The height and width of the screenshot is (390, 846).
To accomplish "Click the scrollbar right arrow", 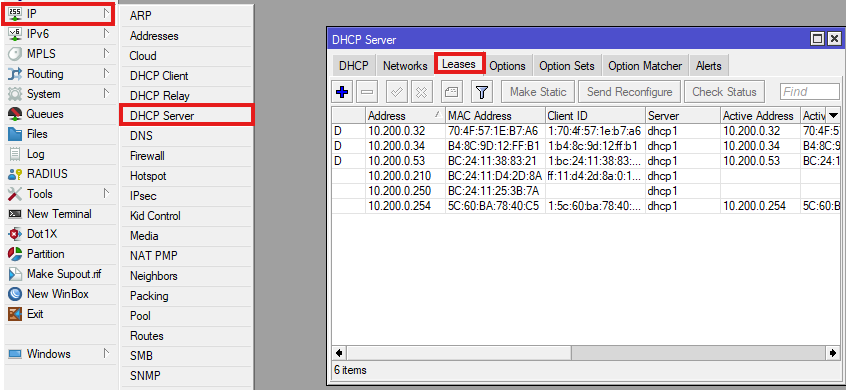I will coord(833,353).
